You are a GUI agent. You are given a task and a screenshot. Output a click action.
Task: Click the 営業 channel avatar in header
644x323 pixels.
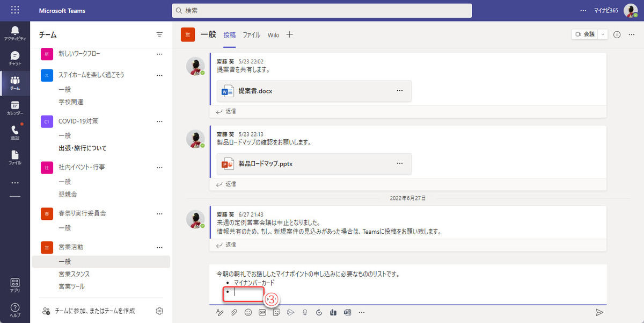187,34
